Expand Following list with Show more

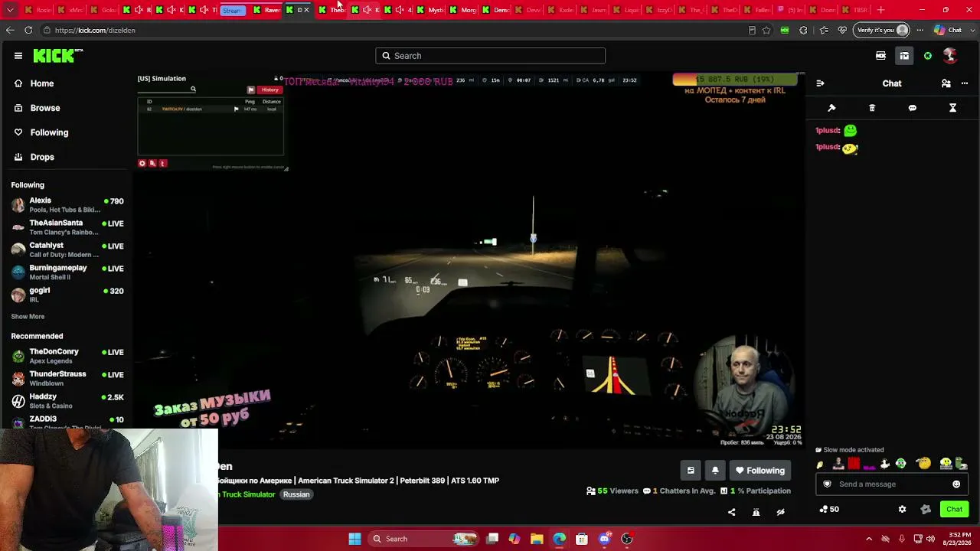click(28, 317)
